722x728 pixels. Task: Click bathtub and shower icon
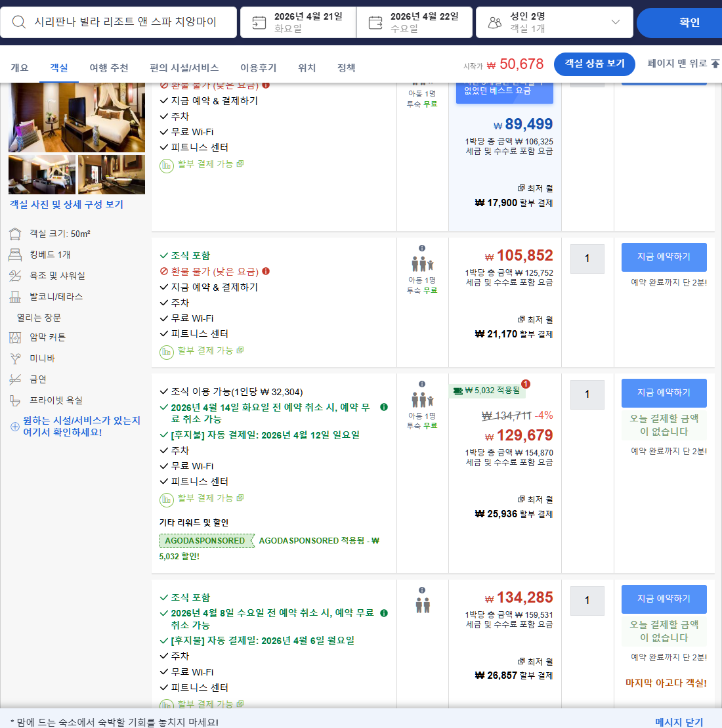[15, 275]
